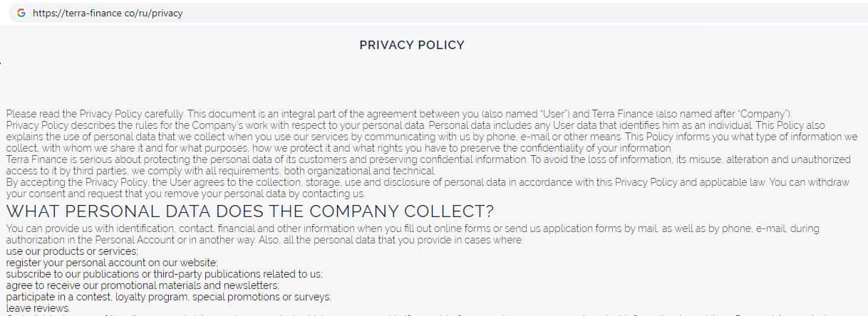Click the "subscribe to our publications" list item
The height and width of the screenshot is (316, 868).
(165, 274)
